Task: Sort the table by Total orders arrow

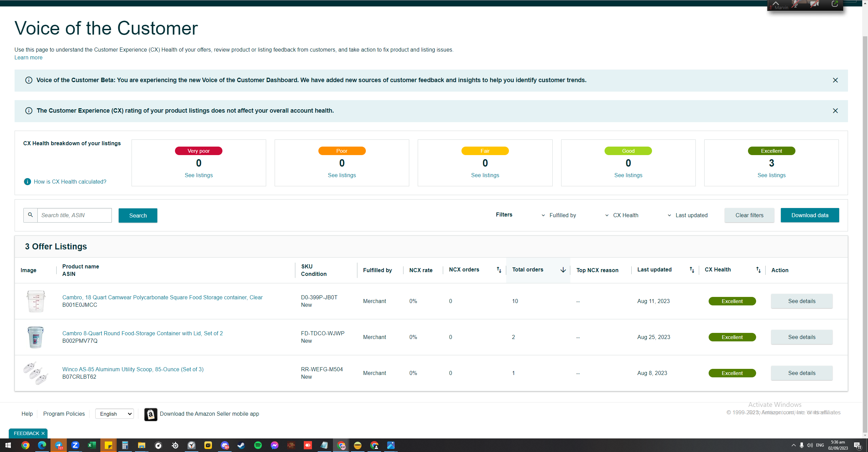Action: (x=563, y=270)
